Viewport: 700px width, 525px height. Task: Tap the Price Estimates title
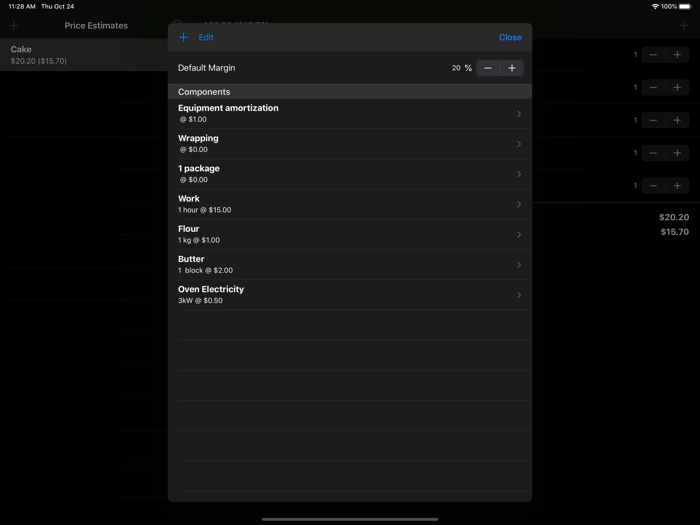point(96,25)
